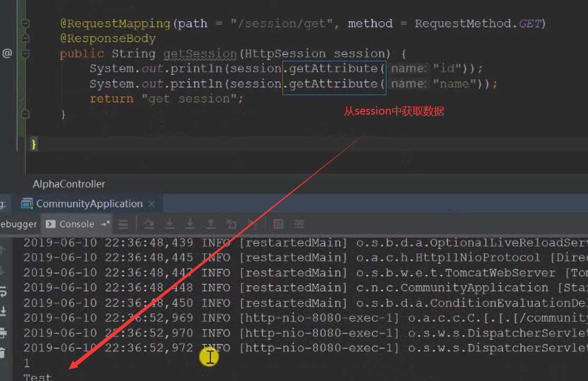Click the yellow highlighted closing class brace
This screenshot has width=588, height=381.
34,144
